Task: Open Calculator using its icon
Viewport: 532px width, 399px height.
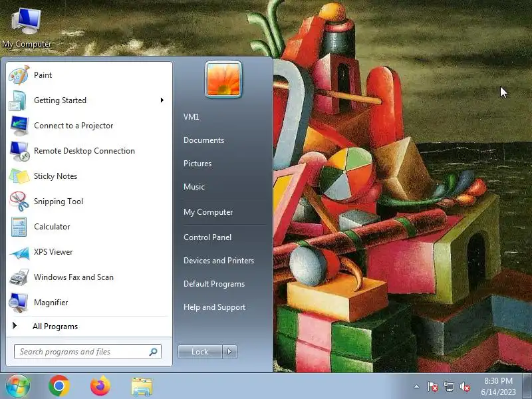Action: point(19,227)
